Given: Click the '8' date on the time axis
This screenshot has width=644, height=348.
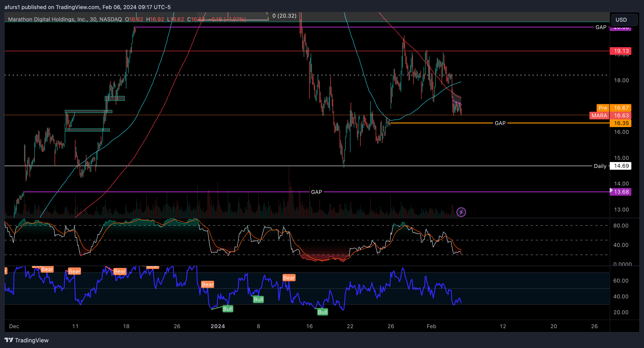Looking at the screenshot, I should click(x=259, y=326).
